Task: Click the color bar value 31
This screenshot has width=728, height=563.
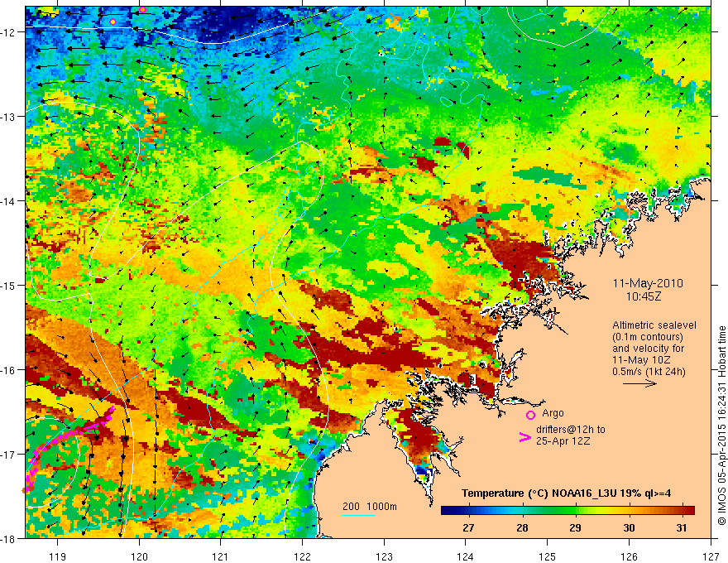Action: point(681,527)
